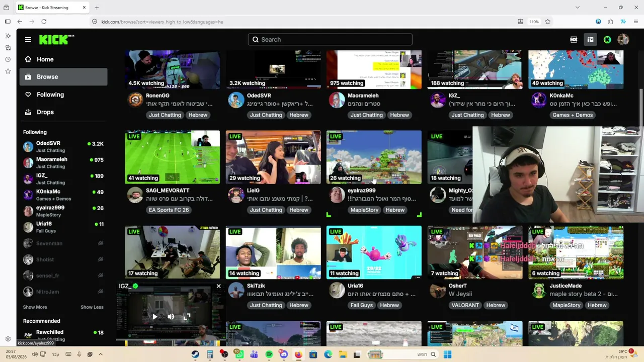Click the green Kick K icon
Screen dimensions: 644x362
coord(607,40)
